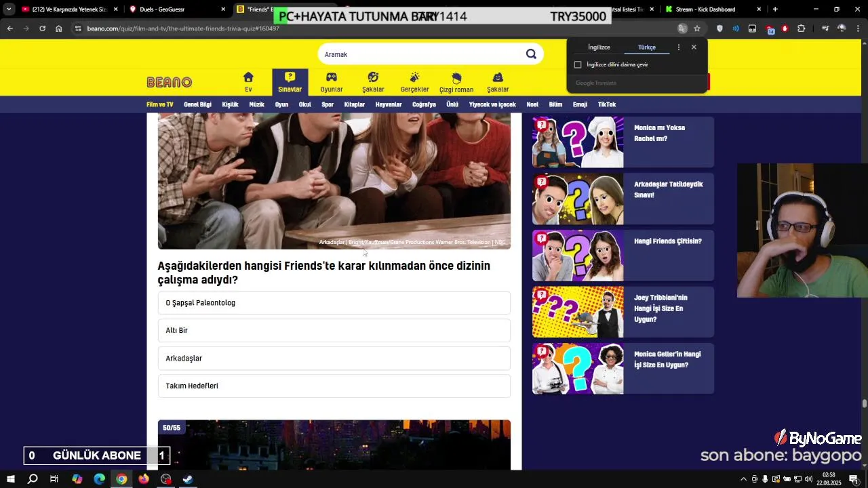868x488 pixels.
Task: Close the Google Translate popup
Action: click(694, 47)
